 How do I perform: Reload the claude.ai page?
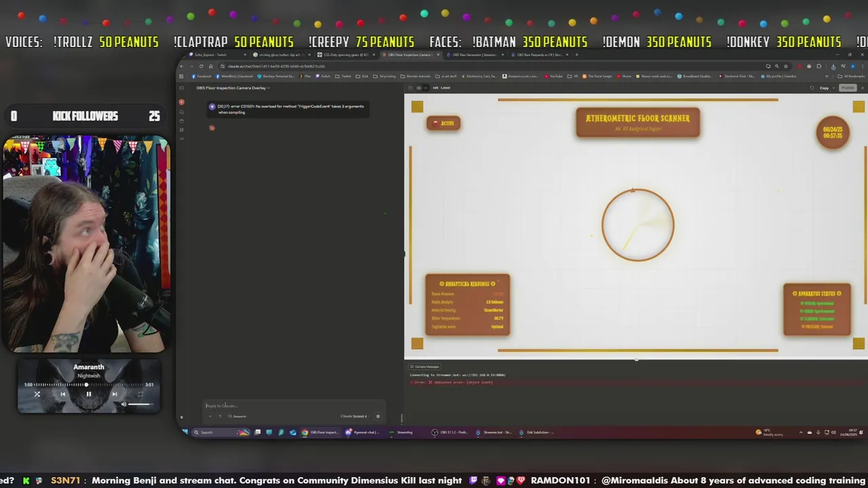(x=201, y=66)
